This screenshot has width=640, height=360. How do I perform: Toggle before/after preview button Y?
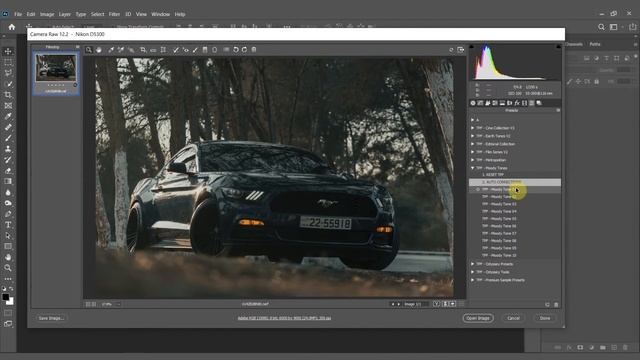[x=436, y=304]
